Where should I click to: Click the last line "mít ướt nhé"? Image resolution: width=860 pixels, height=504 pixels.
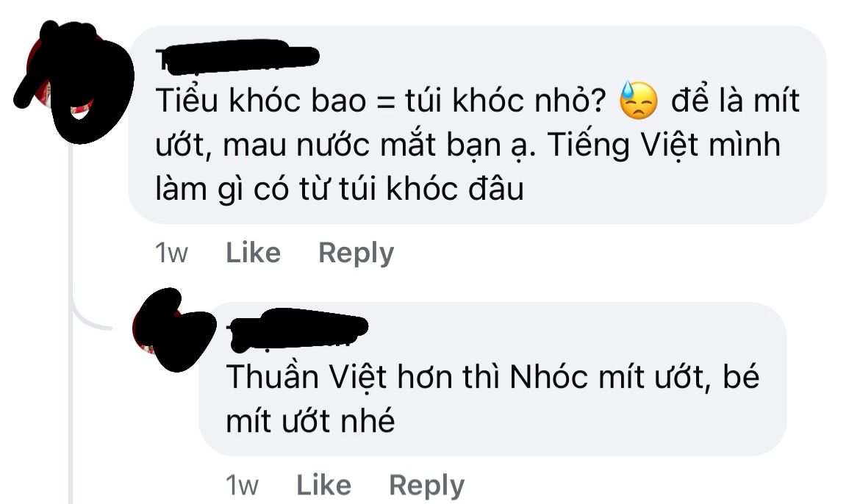(310, 422)
